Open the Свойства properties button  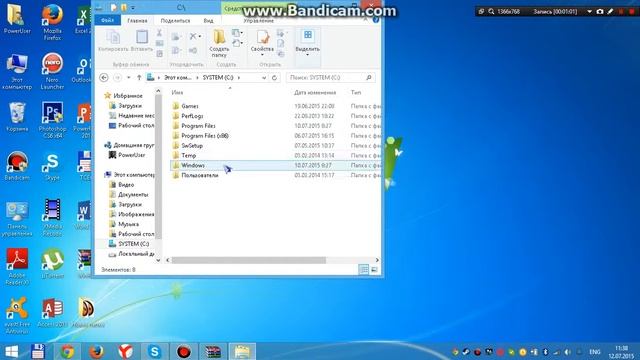coord(262,42)
